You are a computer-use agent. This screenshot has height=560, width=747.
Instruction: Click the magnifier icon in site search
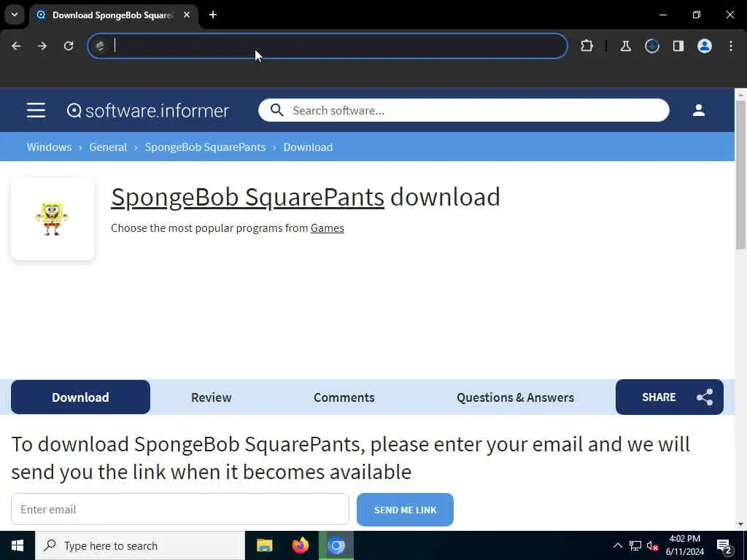click(x=276, y=111)
